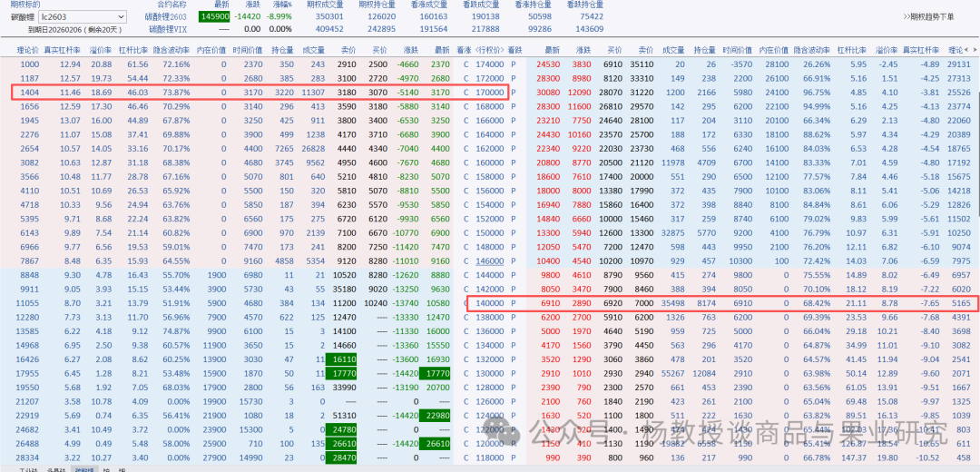Click put implied volatility 96.75%

point(817,92)
